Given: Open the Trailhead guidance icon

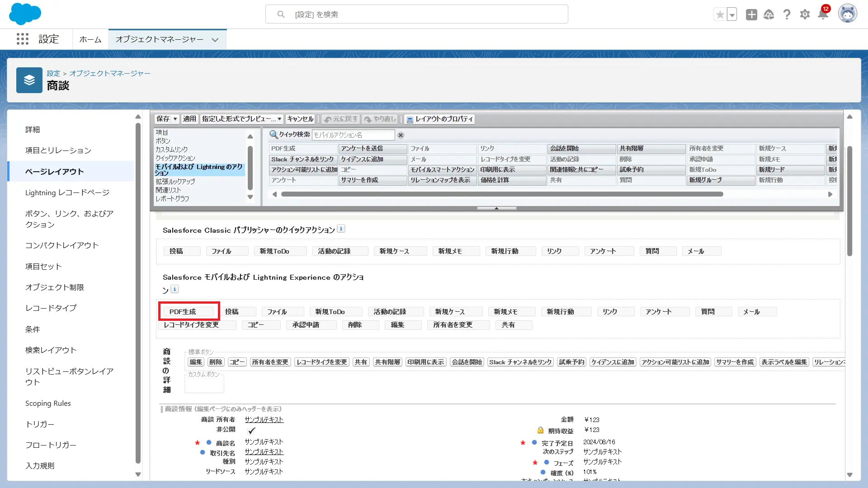Looking at the screenshot, I should (x=769, y=14).
